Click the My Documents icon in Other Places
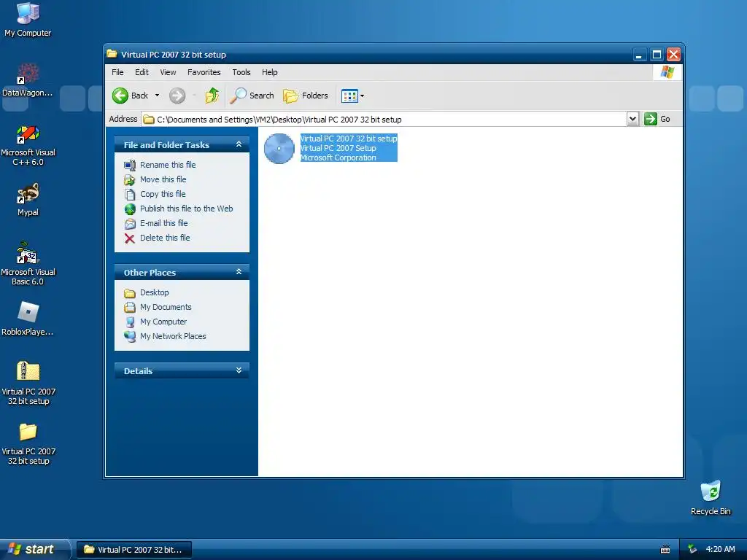 coord(130,307)
